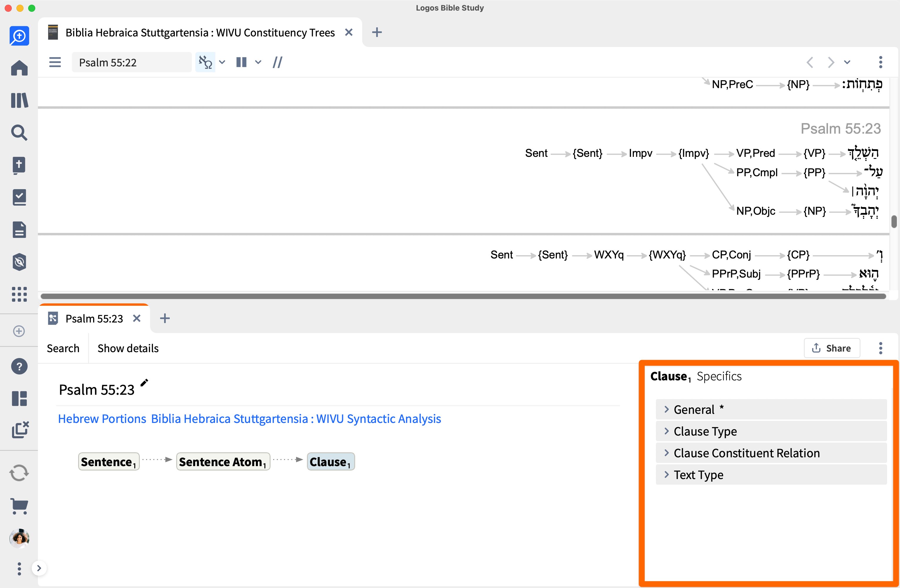Click the PPrP,Subj node label

point(736,274)
